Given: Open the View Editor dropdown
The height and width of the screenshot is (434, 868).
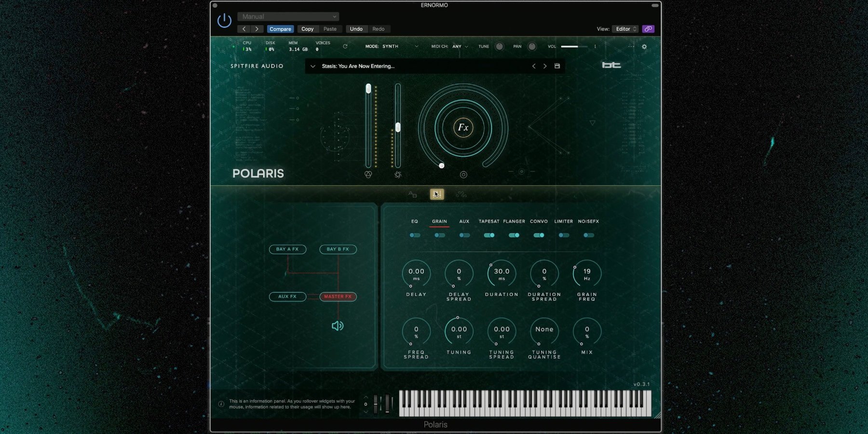Looking at the screenshot, I should (x=625, y=29).
